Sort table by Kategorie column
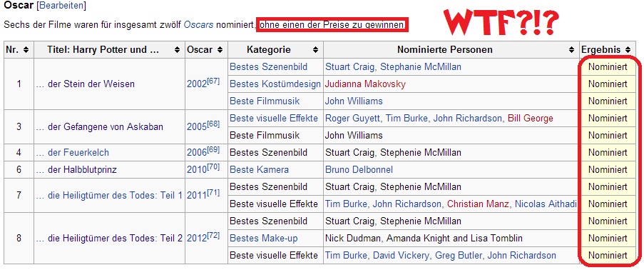 (x=315, y=50)
